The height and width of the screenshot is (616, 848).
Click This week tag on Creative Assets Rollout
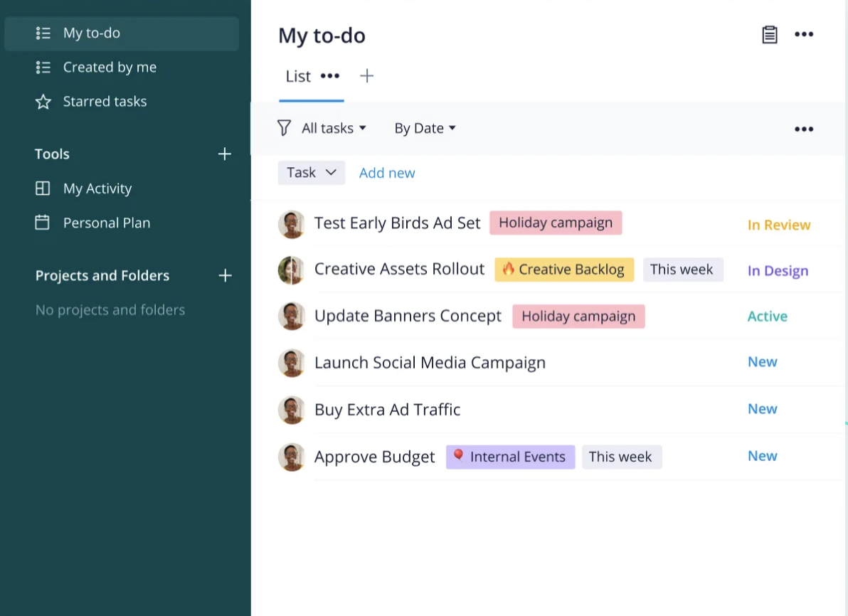(682, 270)
